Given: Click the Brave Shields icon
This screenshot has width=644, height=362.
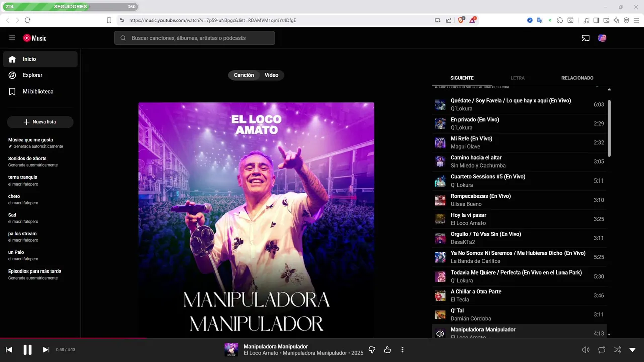Looking at the screenshot, I should click(461, 20).
